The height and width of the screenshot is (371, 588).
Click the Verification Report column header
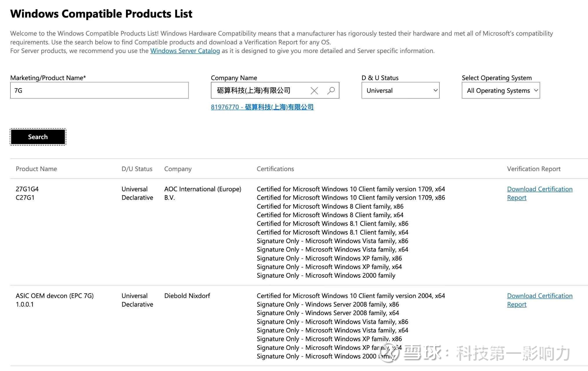pyautogui.click(x=533, y=169)
